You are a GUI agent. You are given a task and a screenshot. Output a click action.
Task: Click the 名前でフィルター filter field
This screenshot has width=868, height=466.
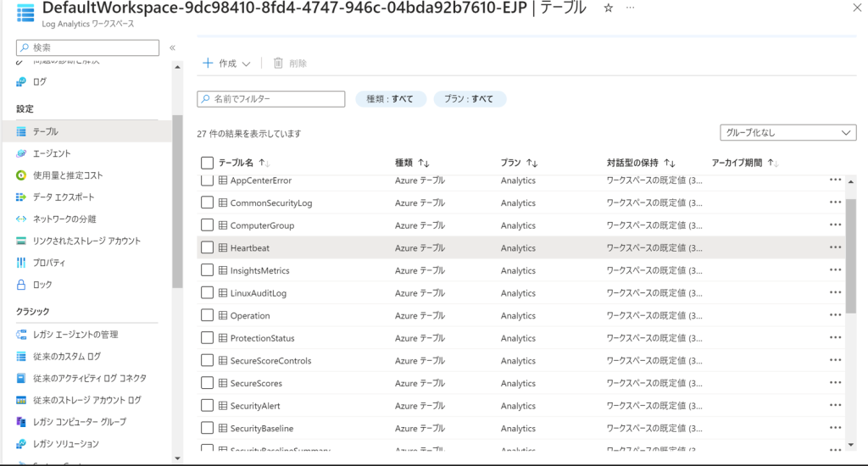click(x=270, y=98)
